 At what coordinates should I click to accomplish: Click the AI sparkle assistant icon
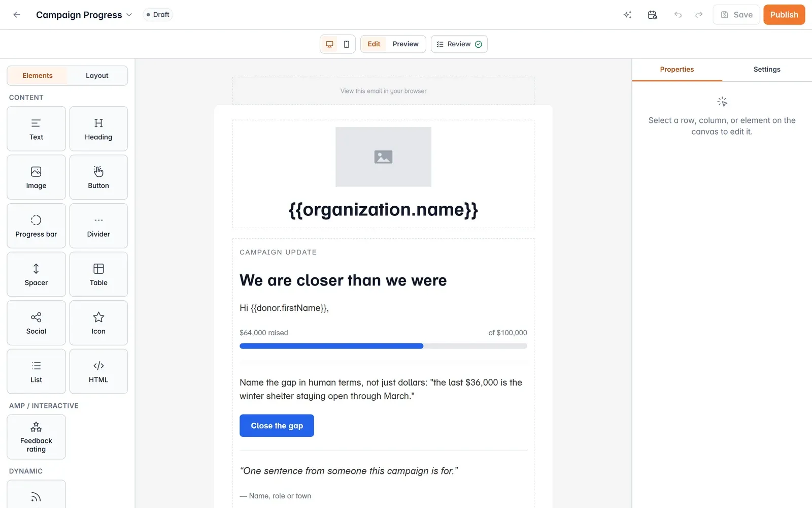tap(627, 15)
